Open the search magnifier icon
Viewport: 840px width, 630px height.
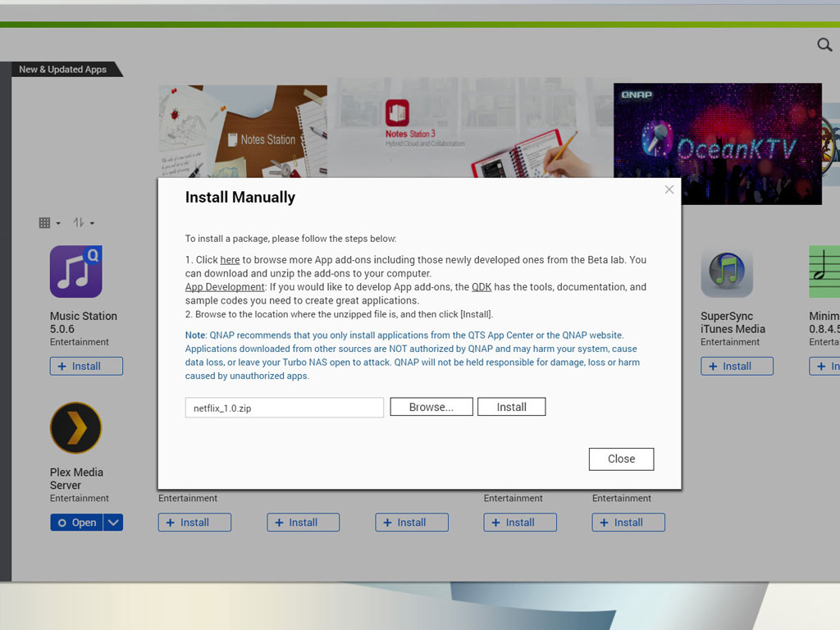tap(824, 45)
